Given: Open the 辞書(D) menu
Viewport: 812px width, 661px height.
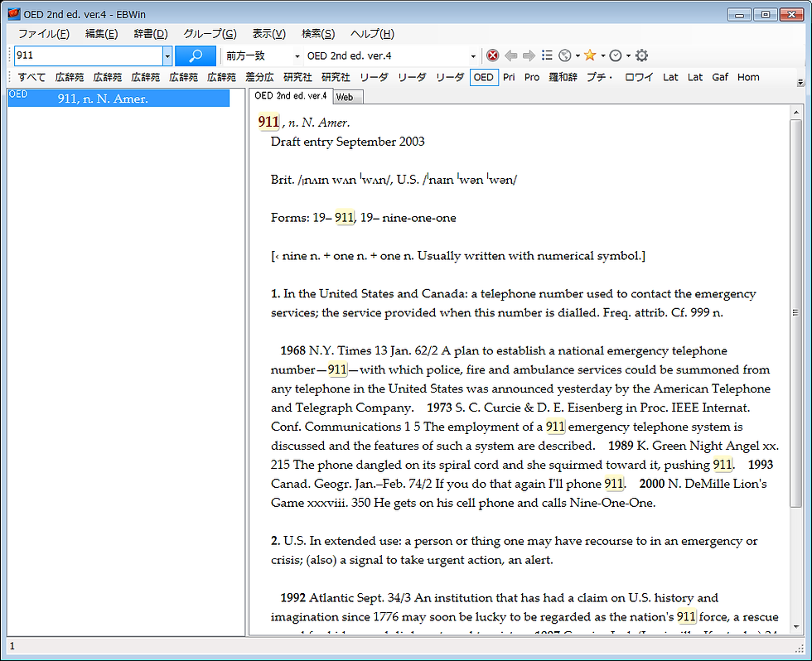Looking at the screenshot, I should coord(151,34).
